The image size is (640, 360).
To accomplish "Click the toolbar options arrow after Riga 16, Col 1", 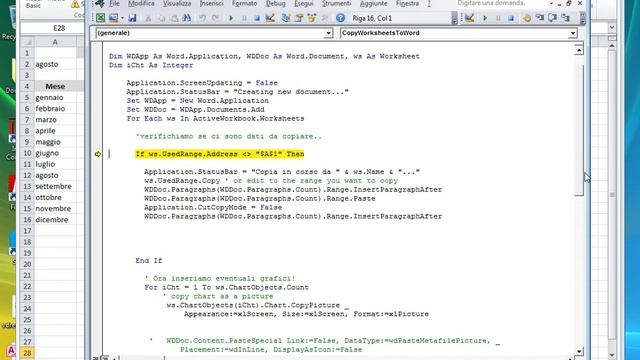I will click(x=454, y=18).
